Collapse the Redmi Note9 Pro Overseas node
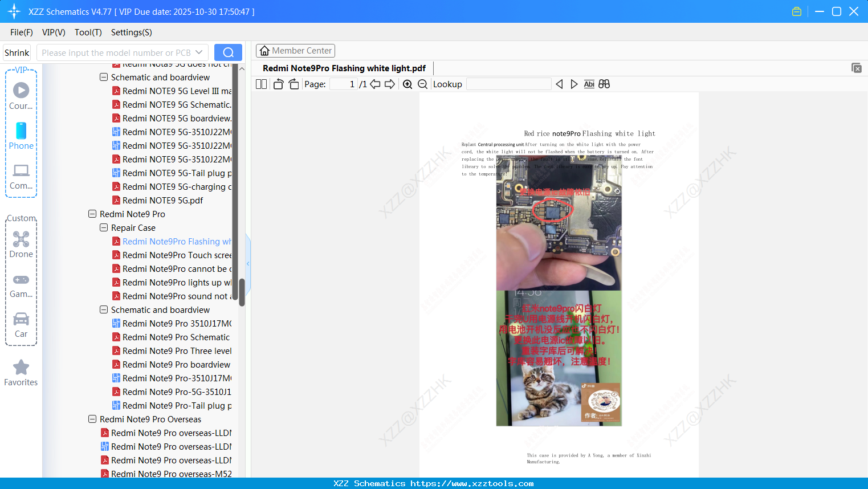This screenshot has width=868, height=489. [92, 419]
